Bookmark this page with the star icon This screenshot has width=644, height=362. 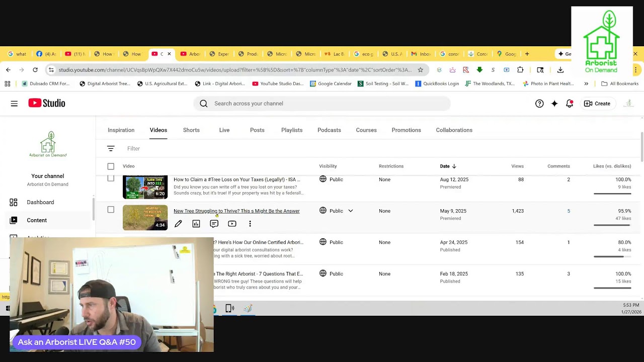[421, 70]
